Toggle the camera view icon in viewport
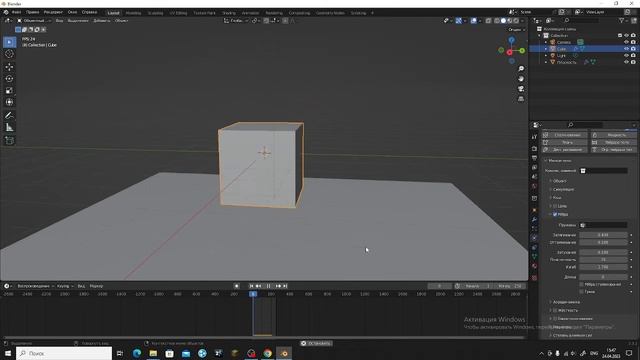 (x=521, y=89)
